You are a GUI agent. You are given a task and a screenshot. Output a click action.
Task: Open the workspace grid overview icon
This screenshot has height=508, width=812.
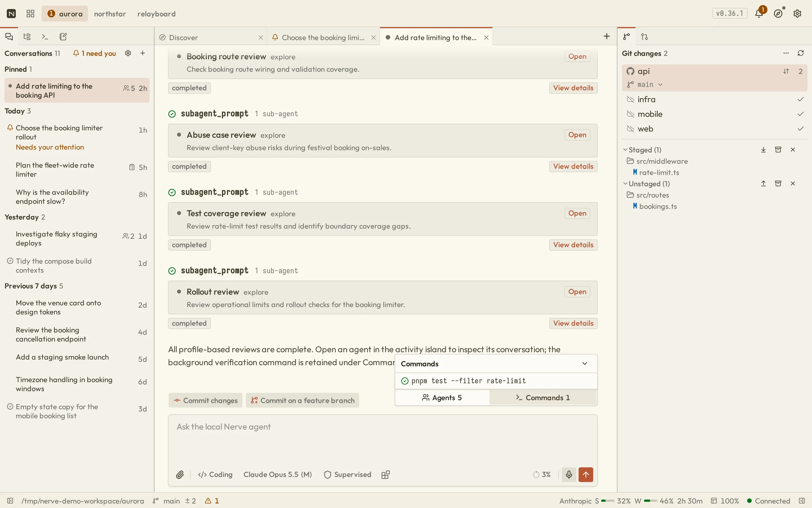point(30,14)
